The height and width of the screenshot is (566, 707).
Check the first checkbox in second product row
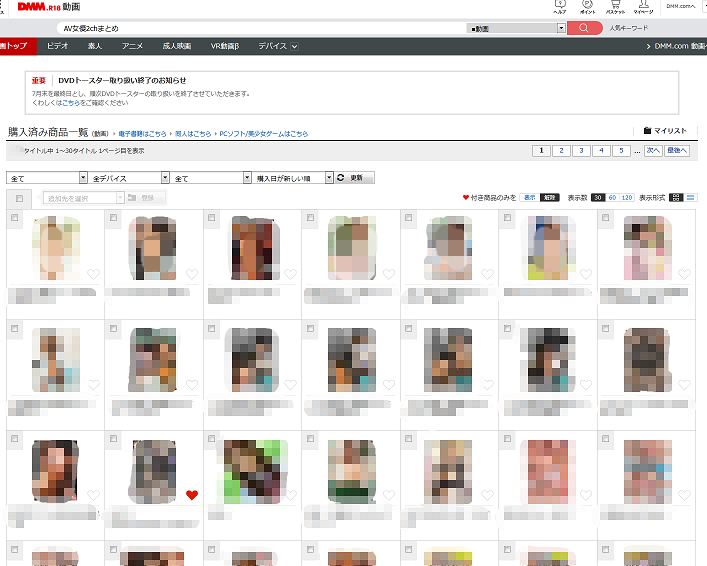[x=14, y=327]
